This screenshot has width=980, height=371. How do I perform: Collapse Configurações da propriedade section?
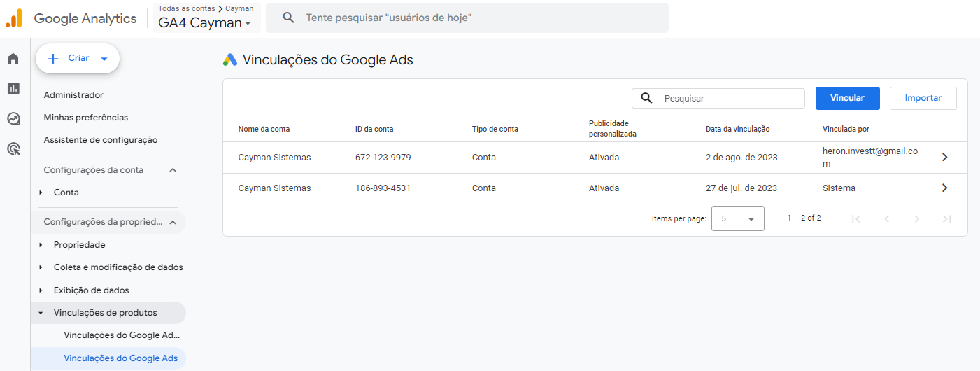point(173,223)
